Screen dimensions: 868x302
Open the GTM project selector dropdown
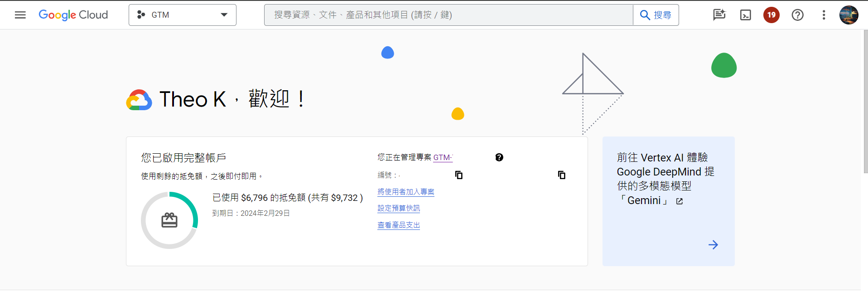[x=183, y=15]
